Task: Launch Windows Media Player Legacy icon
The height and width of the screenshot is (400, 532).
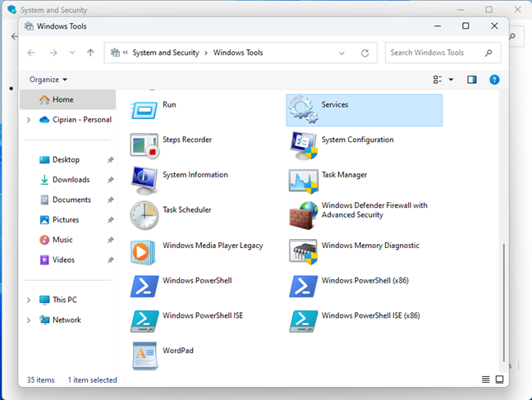Action: tap(143, 252)
